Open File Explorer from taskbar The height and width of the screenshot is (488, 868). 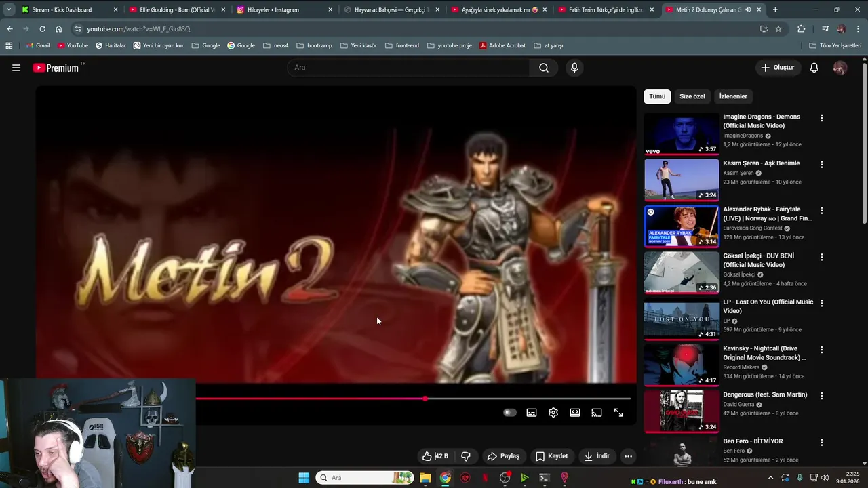(x=425, y=478)
